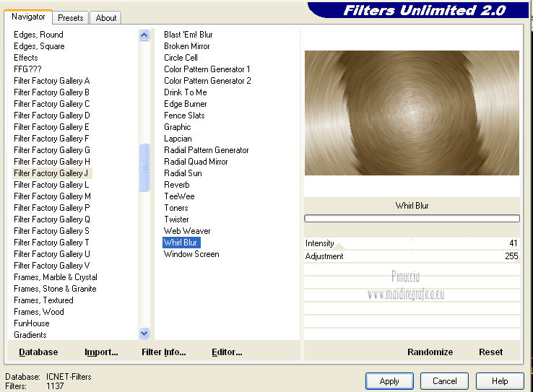Screen dimensions: 533x392
Task: Open the About tab
Action: click(x=105, y=18)
